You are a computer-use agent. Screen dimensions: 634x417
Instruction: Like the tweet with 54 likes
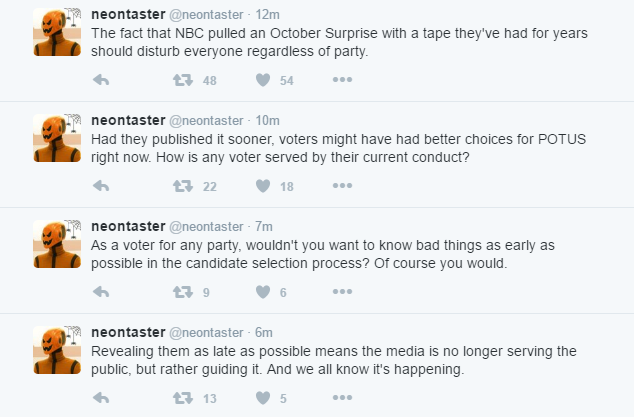[x=263, y=80]
